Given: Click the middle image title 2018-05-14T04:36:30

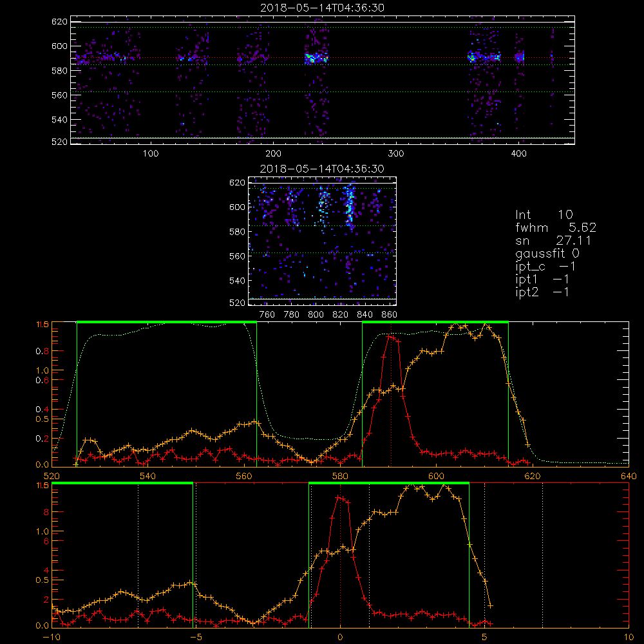Looking at the screenshot, I should coord(323,169).
